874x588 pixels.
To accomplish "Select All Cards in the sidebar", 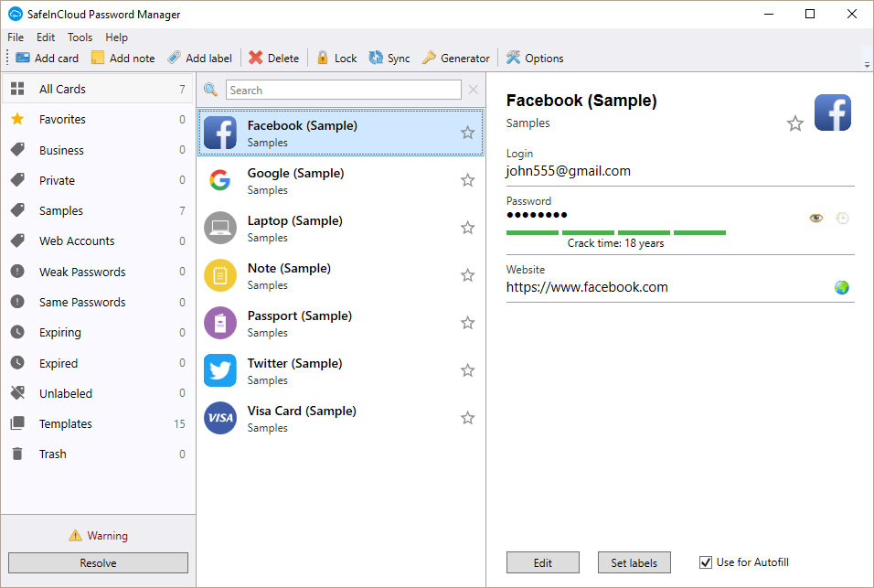I will [x=98, y=89].
